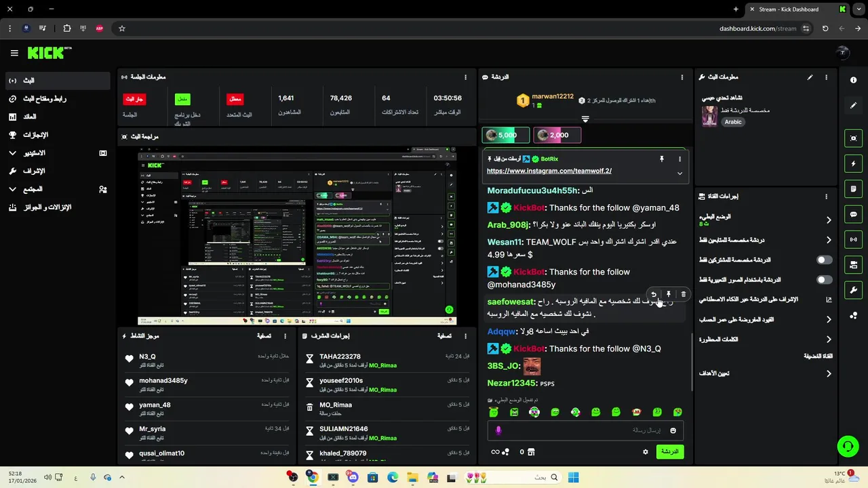Click the Arabic language tag

click(733, 122)
